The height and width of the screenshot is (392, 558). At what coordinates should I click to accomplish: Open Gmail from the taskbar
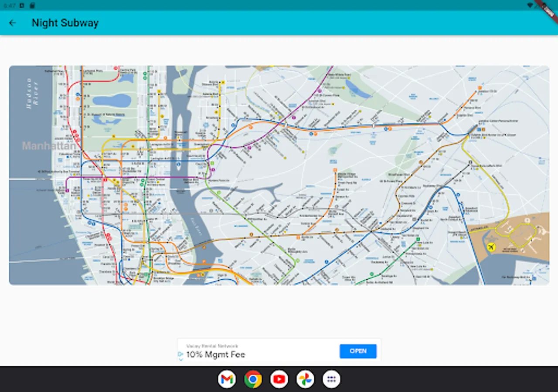point(227,379)
